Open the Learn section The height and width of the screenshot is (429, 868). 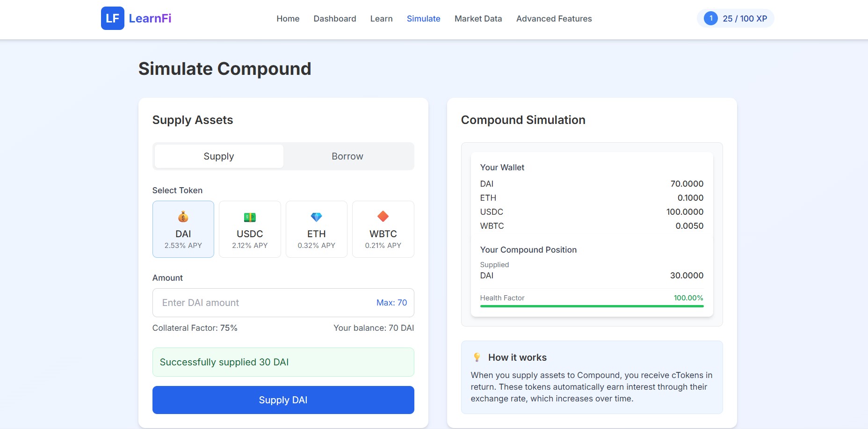pos(382,19)
